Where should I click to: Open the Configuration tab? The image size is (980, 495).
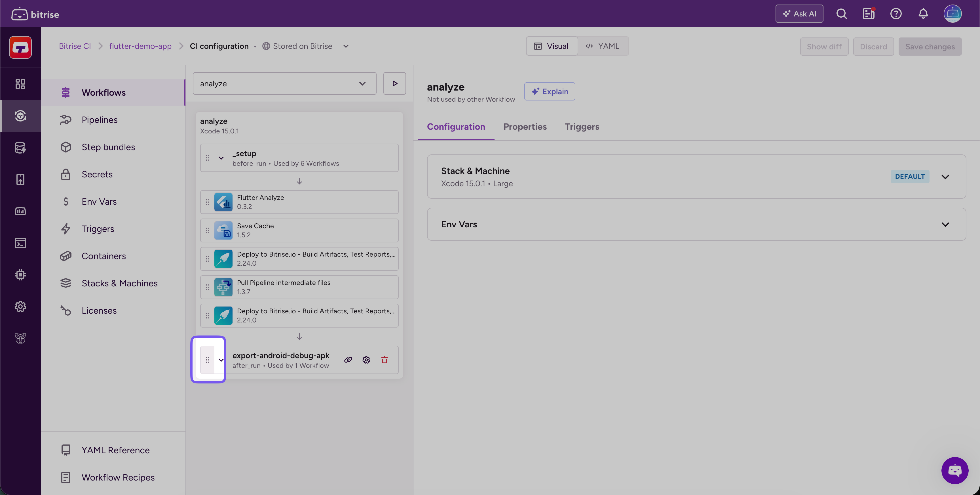tap(456, 127)
